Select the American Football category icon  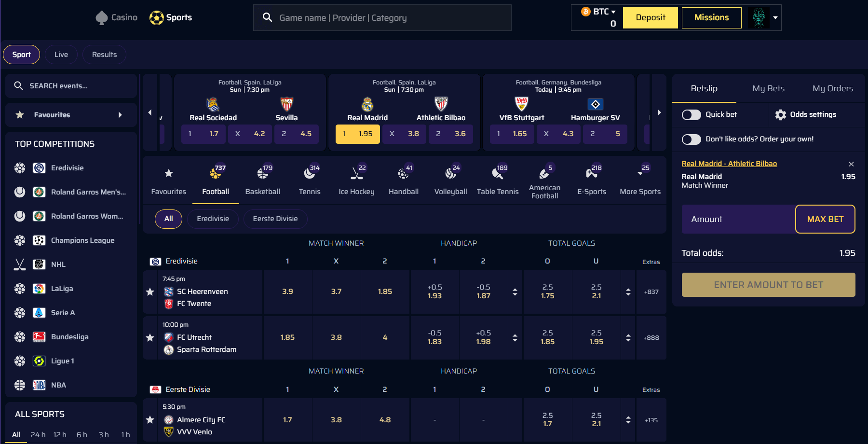coord(544,174)
